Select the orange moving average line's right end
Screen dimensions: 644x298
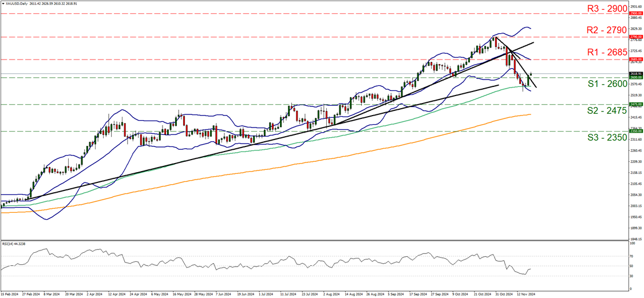tap(530, 114)
